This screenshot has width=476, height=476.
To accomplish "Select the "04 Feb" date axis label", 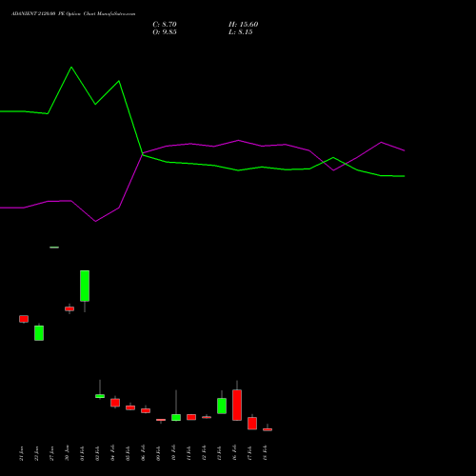I will point(112,453).
